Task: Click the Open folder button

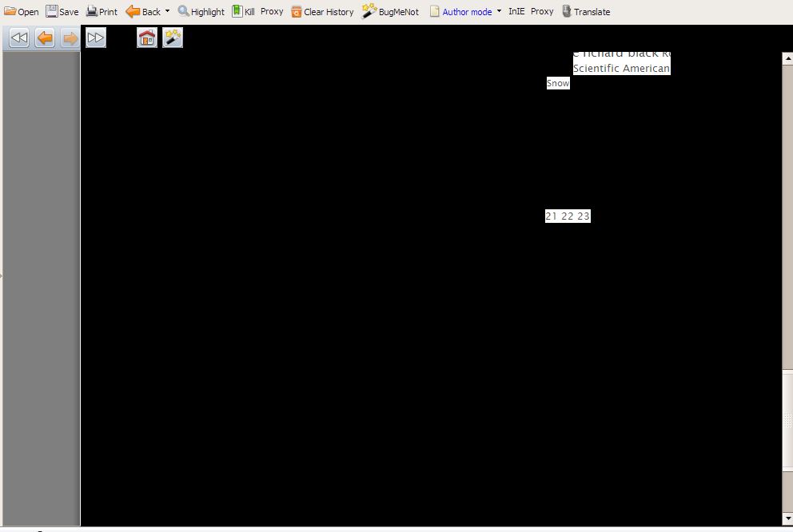Action: pos(22,12)
